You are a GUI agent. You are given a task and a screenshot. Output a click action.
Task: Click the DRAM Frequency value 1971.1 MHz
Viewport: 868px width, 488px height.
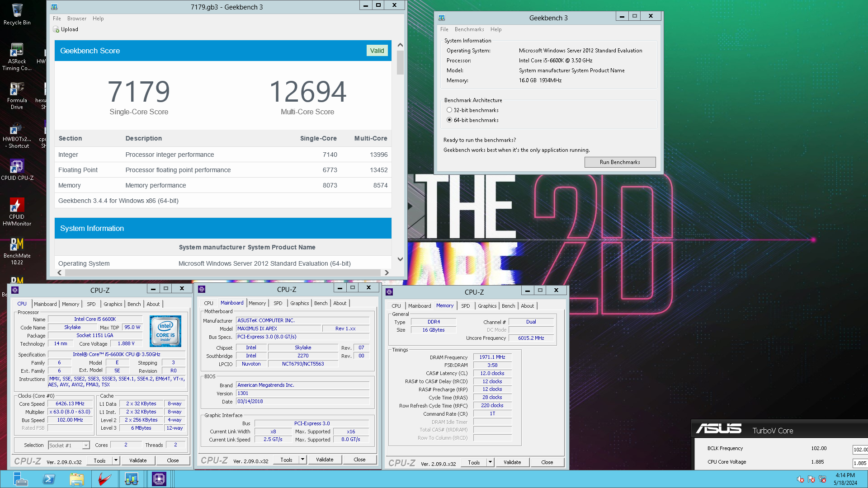(492, 357)
